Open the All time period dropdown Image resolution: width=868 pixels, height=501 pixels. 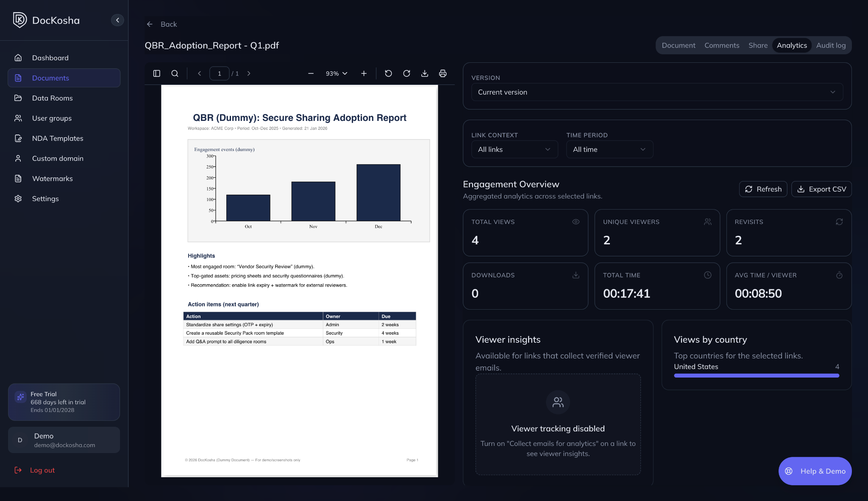tap(609, 149)
